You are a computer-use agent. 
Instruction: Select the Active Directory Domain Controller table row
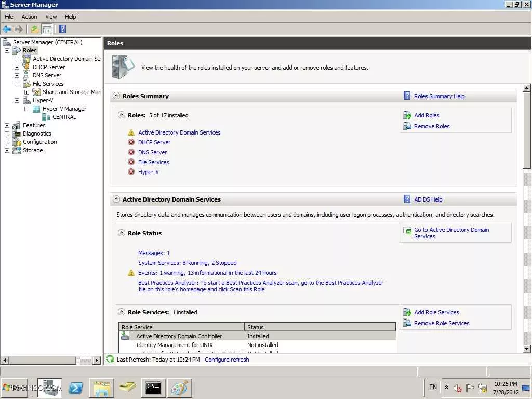(257, 336)
